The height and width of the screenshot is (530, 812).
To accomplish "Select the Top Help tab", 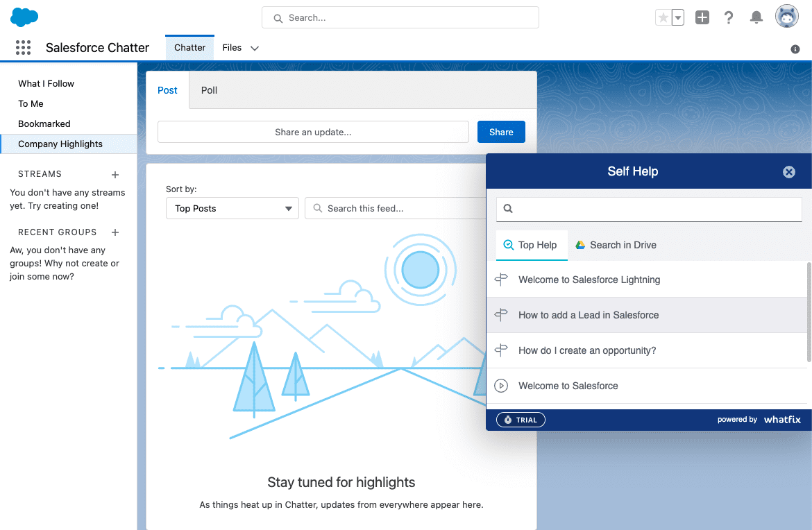I will tap(532, 245).
